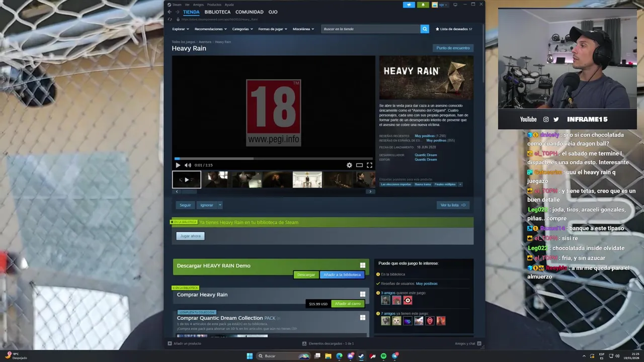Open the Ayuda menu
This screenshot has height=362, width=644.
[229, 5]
